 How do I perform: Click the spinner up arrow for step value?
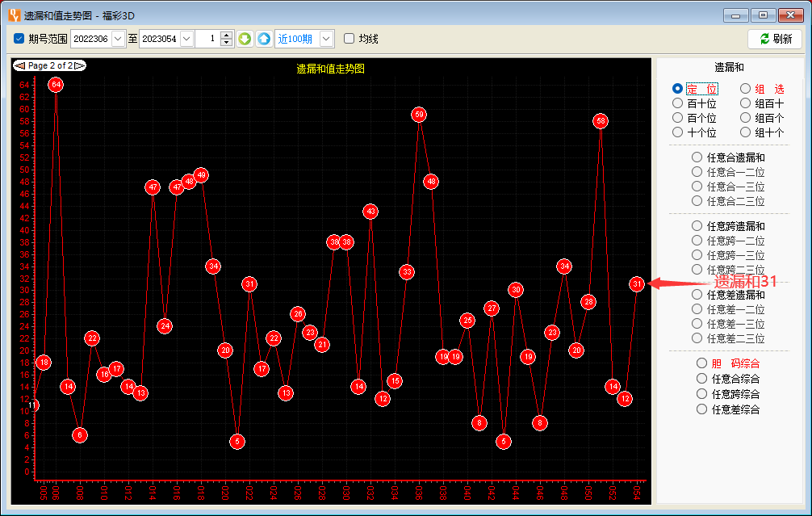tap(226, 35)
